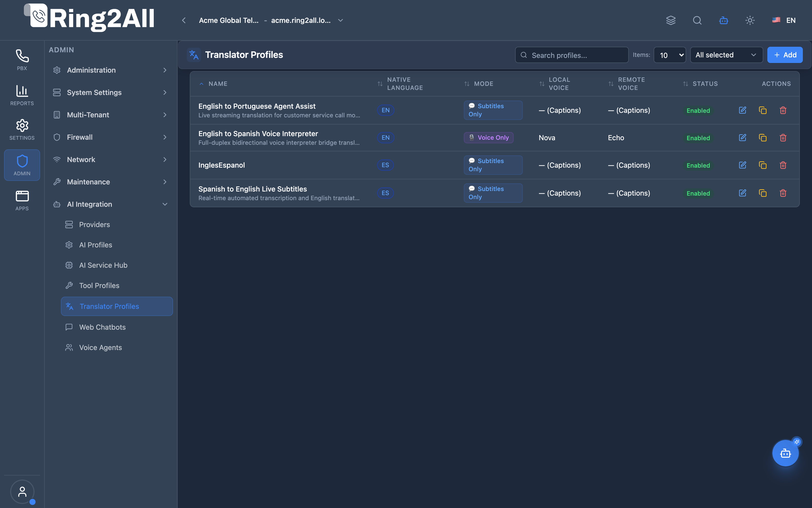This screenshot has width=812, height=508.
Task: Duplicate the InglesEspanol profile
Action: pos(763,165)
